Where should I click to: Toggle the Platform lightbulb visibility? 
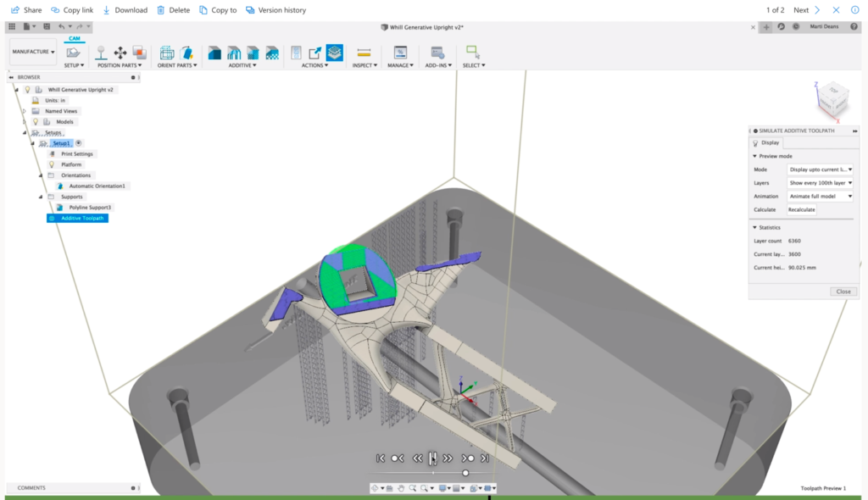(x=52, y=164)
